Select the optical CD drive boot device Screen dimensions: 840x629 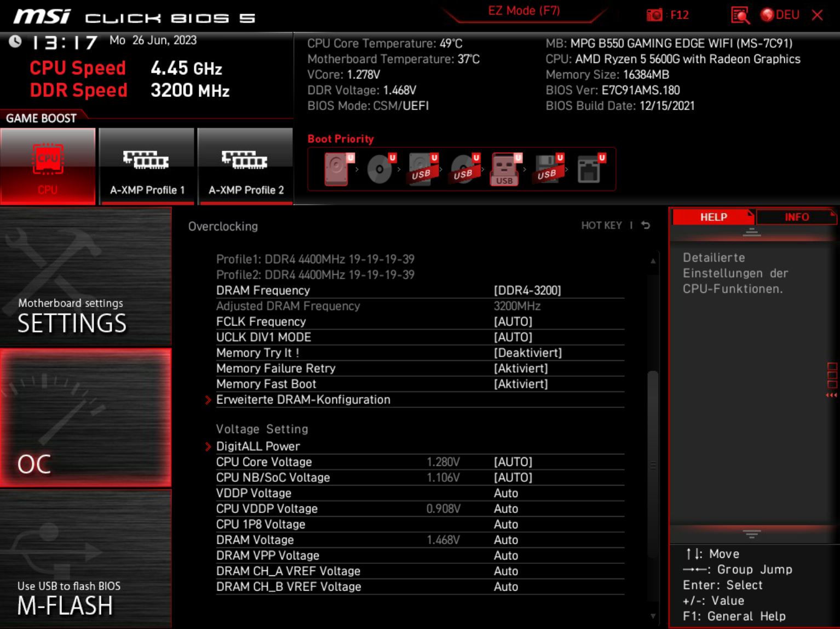tap(381, 169)
